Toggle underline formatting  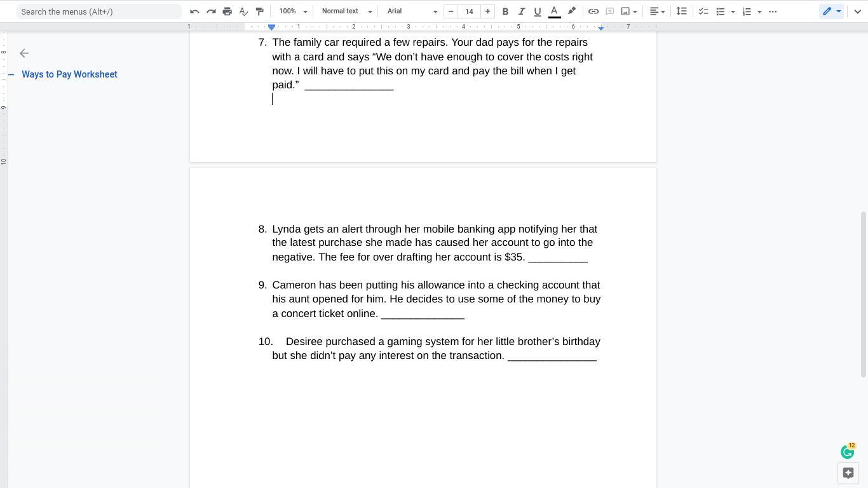(538, 11)
